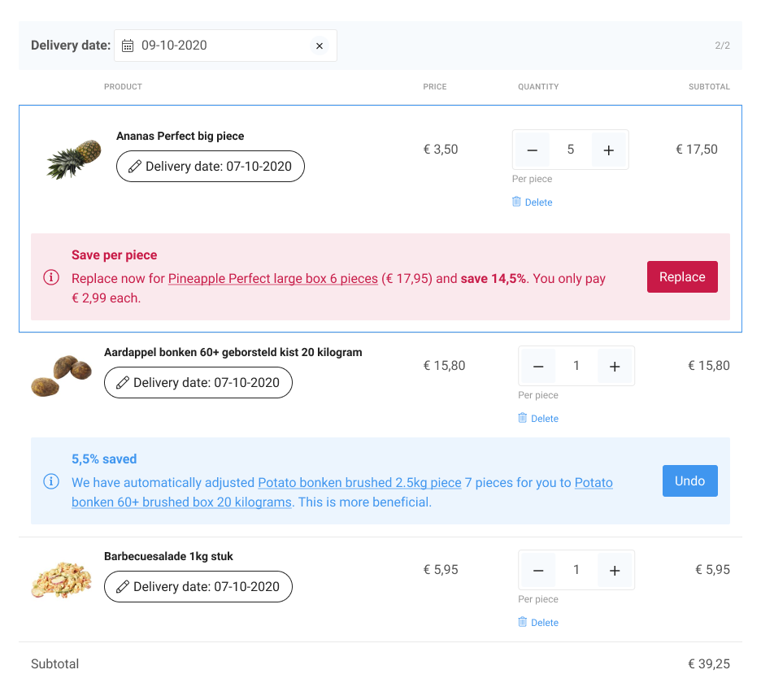Click the info icon in Save per piece banner

[x=51, y=278]
